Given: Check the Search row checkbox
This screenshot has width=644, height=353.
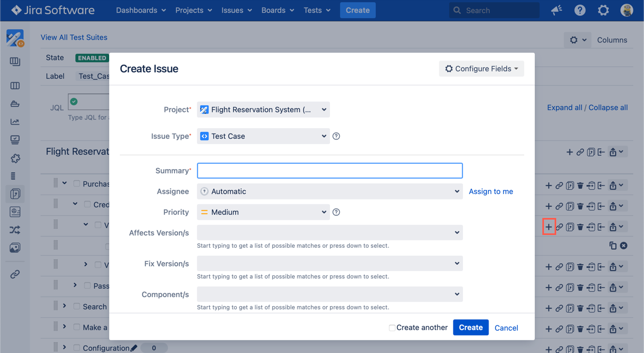Looking at the screenshot, I should click(77, 306).
